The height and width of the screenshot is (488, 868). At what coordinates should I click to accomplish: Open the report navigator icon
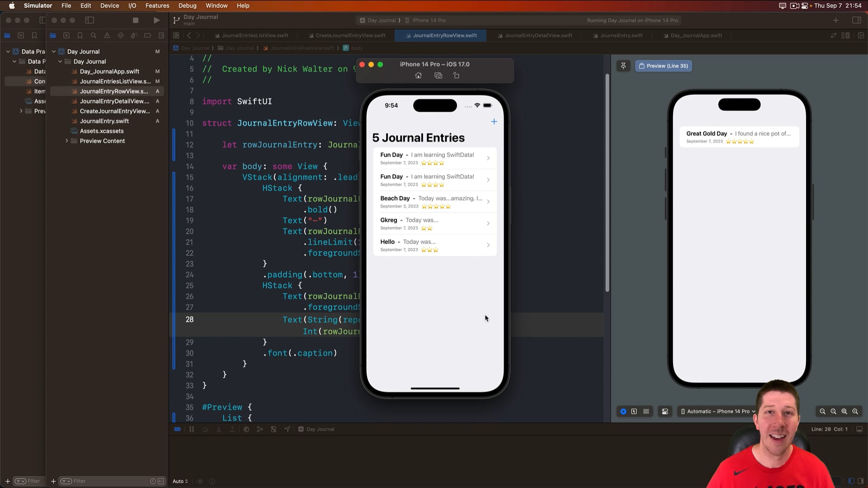161,36
